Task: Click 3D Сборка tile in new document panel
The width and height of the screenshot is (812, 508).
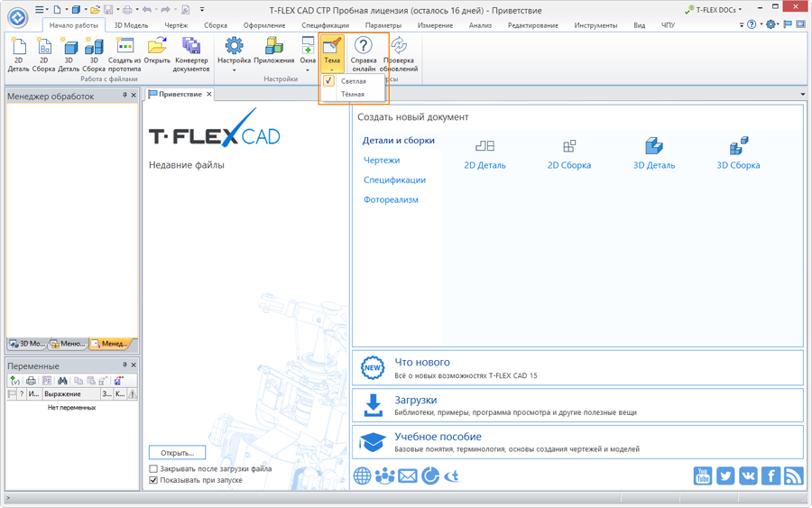Action: click(738, 154)
